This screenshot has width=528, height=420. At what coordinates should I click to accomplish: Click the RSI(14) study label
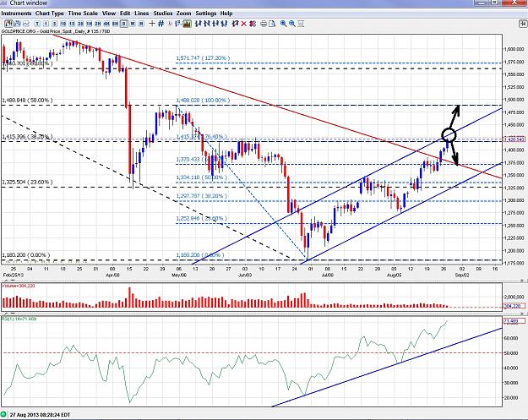[x=19, y=319]
